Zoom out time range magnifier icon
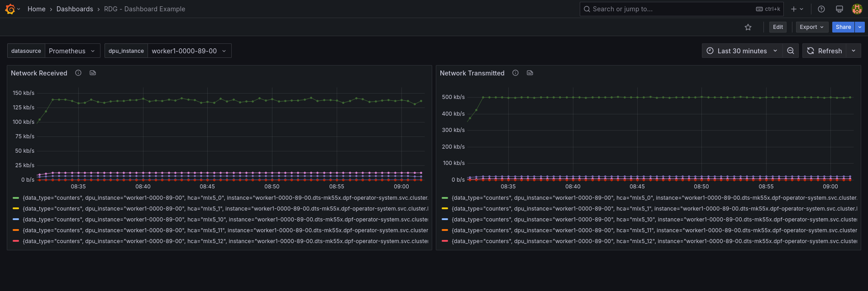The image size is (868, 291). pos(791,51)
